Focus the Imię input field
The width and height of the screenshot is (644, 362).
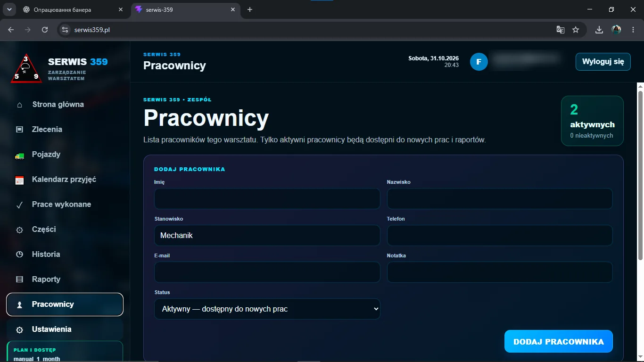[267, 199]
